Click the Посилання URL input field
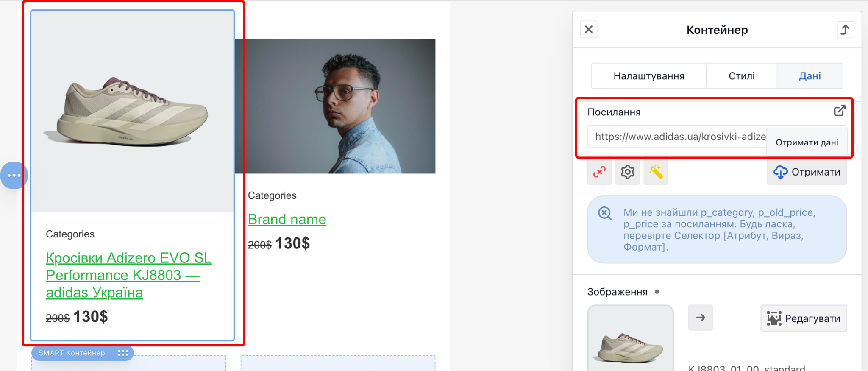This screenshot has width=868, height=371. coord(676,137)
